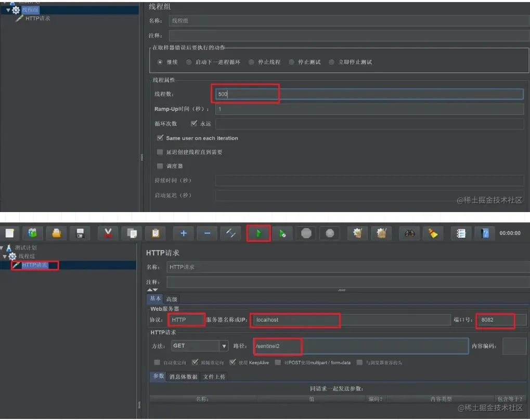Click the New test plan icon
530x420 pixels.
pos(10,233)
